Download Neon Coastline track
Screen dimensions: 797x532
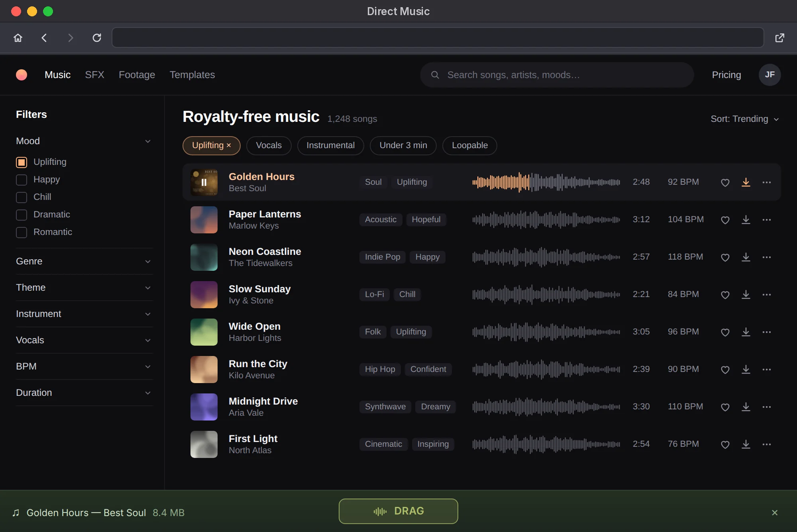coord(746,257)
